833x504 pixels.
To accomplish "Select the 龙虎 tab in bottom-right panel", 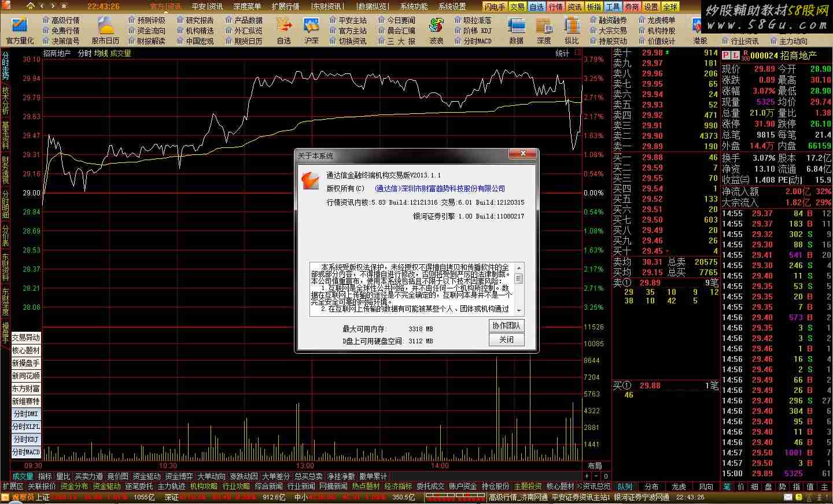I will click(x=679, y=487).
